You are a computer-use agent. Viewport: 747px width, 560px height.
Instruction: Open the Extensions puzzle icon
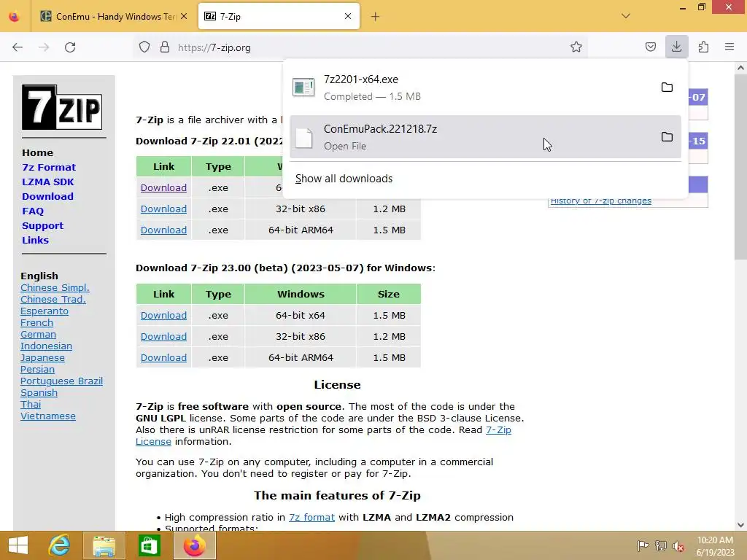point(703,47)
